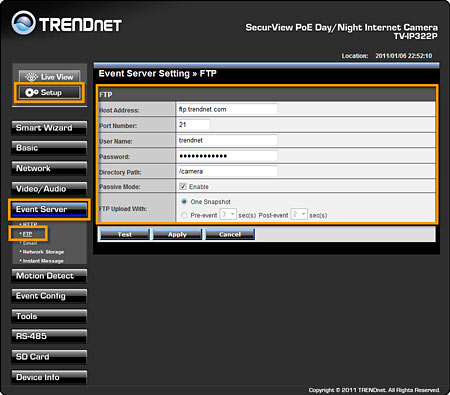Screen dimensions: 450x395
Task: Open the Event Config menu
Action: 49,296
